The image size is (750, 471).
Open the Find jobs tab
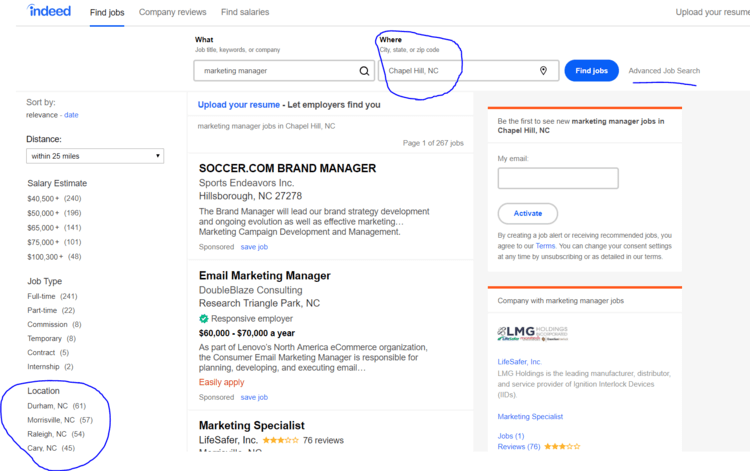(x=107, y=12)
